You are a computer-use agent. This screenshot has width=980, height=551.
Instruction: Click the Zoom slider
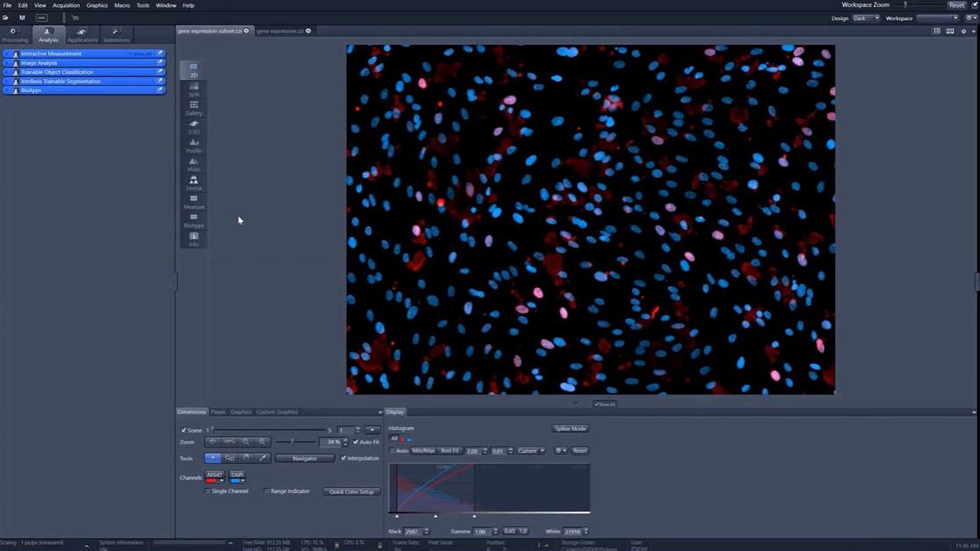295,441
